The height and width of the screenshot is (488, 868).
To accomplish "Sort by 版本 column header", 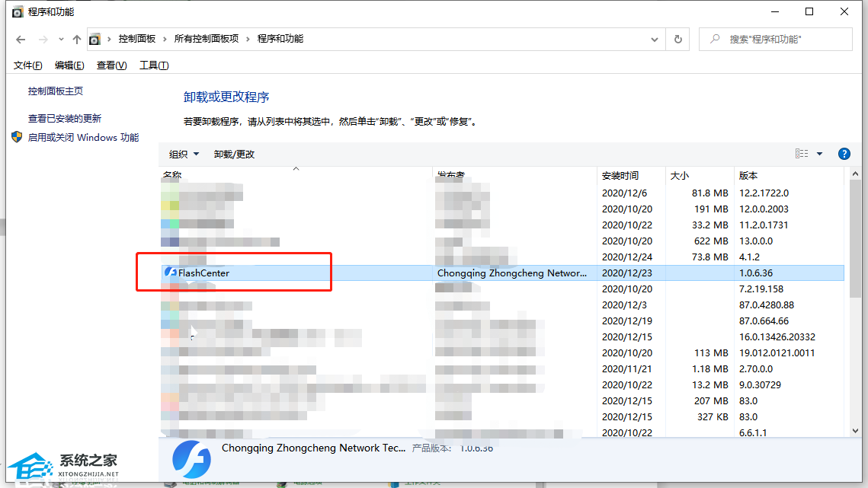I will coord(788,175).
